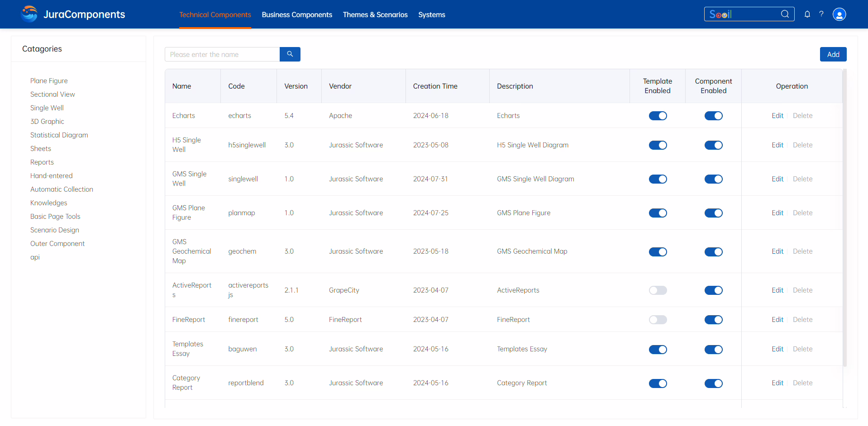Delete the Templates Essay component

click(802, 349)
